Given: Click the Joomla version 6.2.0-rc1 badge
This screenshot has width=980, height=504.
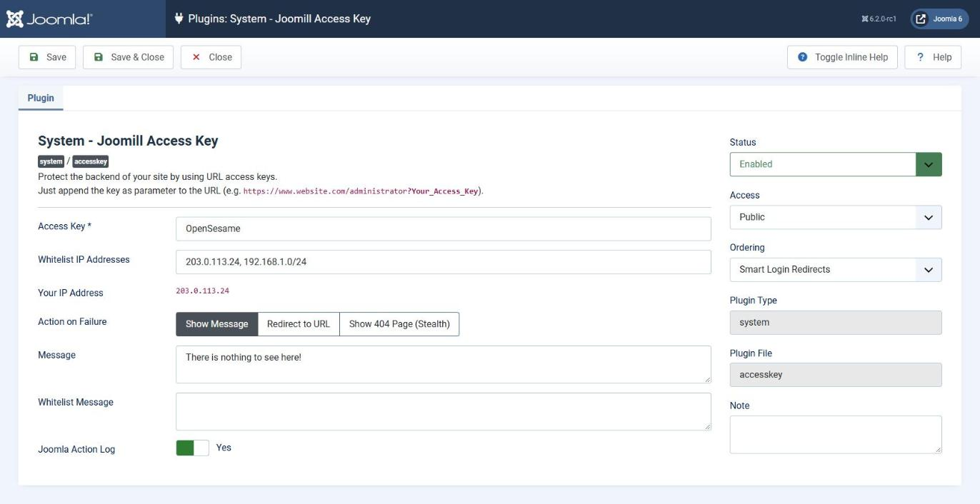Looking at the screenshot, I should 879,19.
